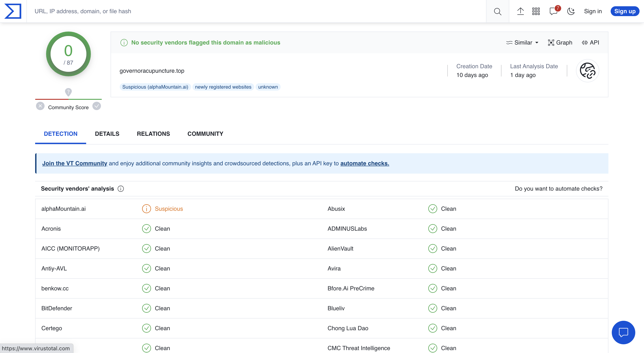Click the magnifier search icon
This screenshot has width=644, height=353.
point(497,11)
